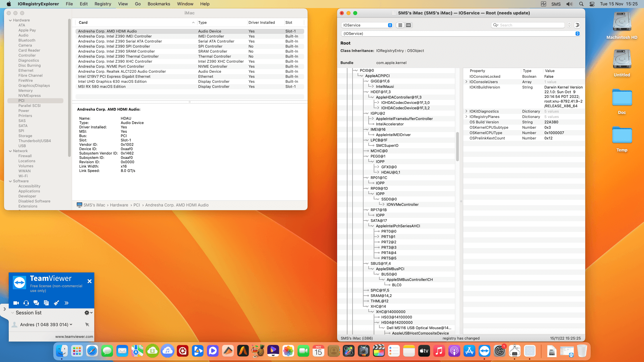
Task: Select NVMExpress in the System Information sidebar
Action: [30, 96]
